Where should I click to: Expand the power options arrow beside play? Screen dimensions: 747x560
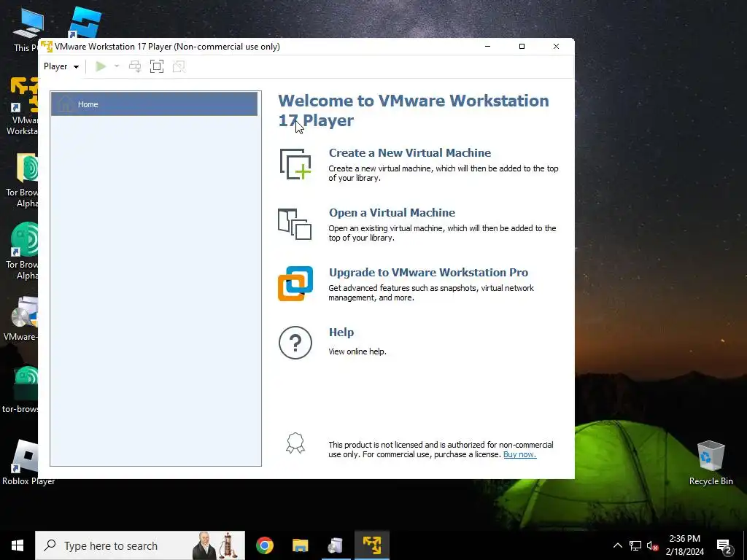click(117, 66)
